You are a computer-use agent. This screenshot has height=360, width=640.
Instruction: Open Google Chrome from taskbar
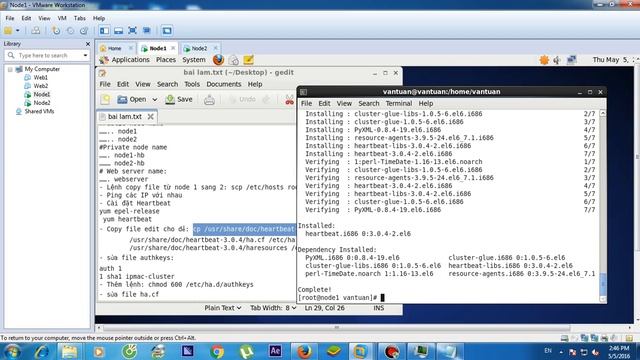pyautogui.click(x=217, y=351)
